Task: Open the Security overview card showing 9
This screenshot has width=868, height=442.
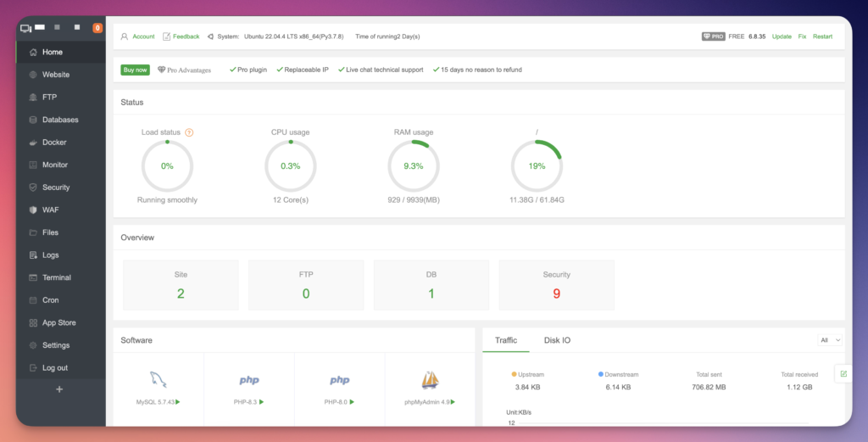Action: (x=556, y=285)
